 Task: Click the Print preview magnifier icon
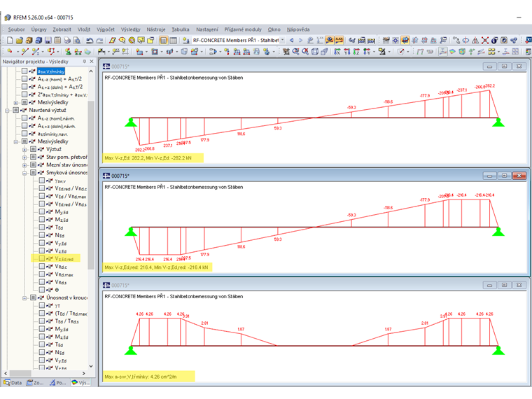(x=77, y=41)
